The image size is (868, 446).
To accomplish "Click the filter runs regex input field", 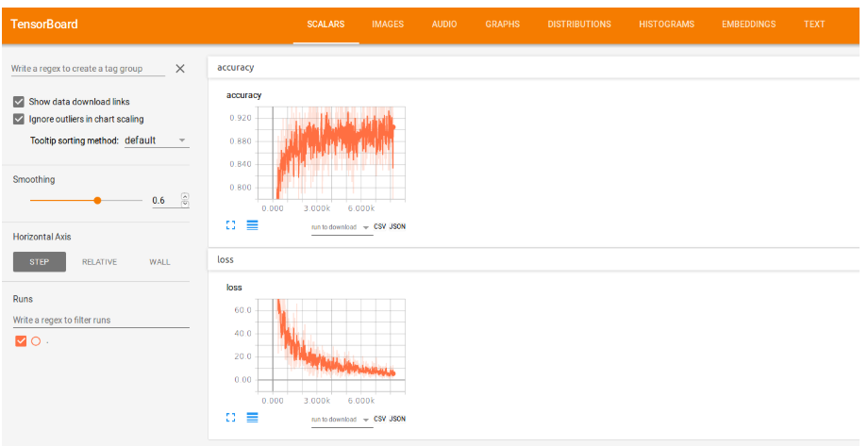I will 101,321.
